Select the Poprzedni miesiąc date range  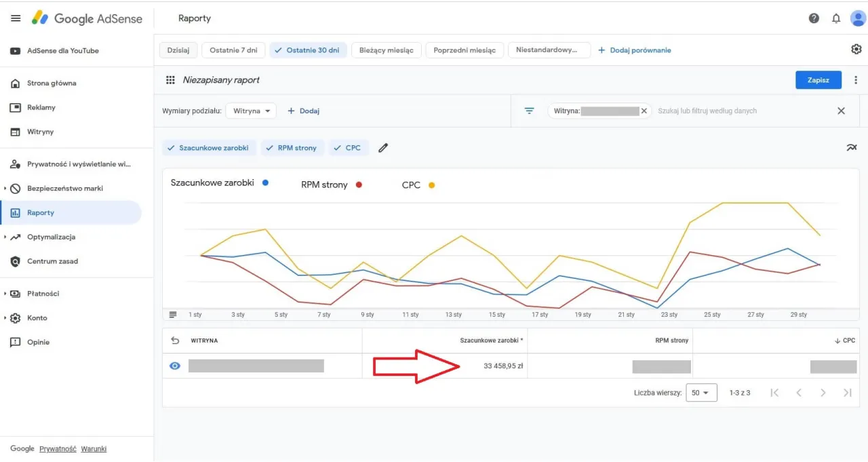click(x=465, y=50)
